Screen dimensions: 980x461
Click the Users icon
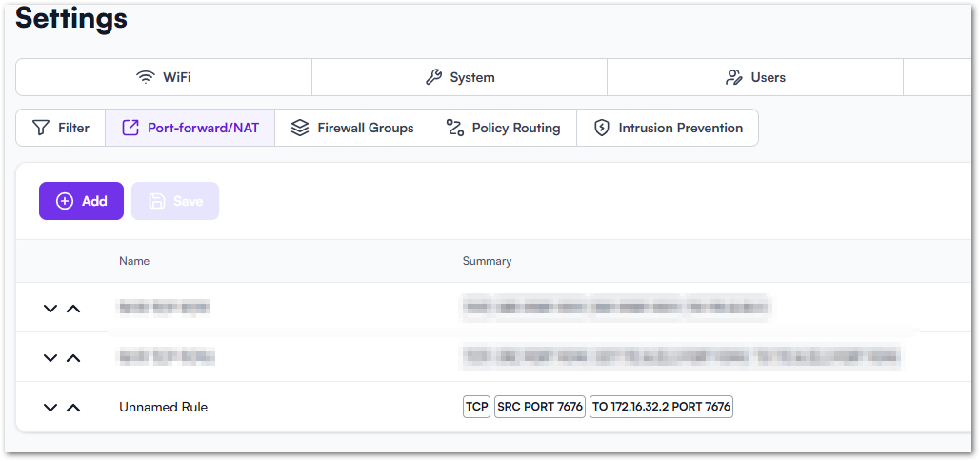coord(733,77)
